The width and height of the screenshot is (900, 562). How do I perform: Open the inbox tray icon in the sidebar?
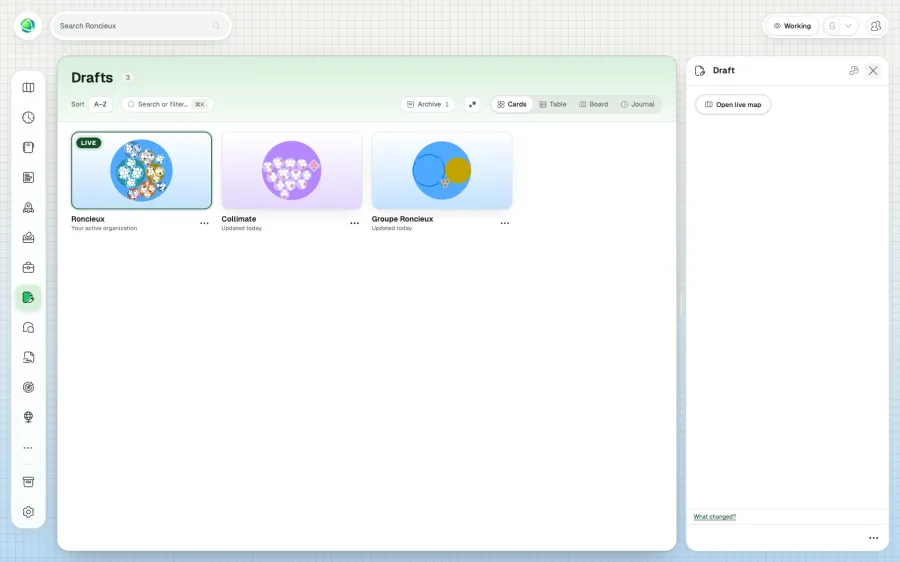coord(28,238)
